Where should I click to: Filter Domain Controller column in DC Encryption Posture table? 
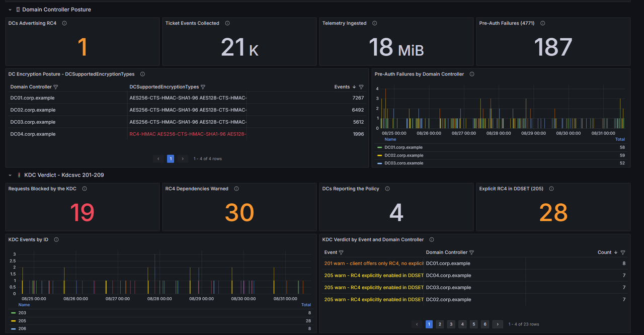pos(56,87)
